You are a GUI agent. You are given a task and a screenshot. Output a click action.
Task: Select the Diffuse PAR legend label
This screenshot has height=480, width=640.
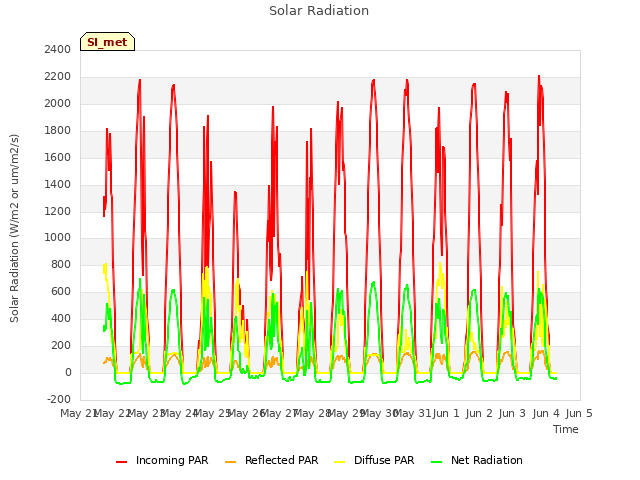click(384, 460)
